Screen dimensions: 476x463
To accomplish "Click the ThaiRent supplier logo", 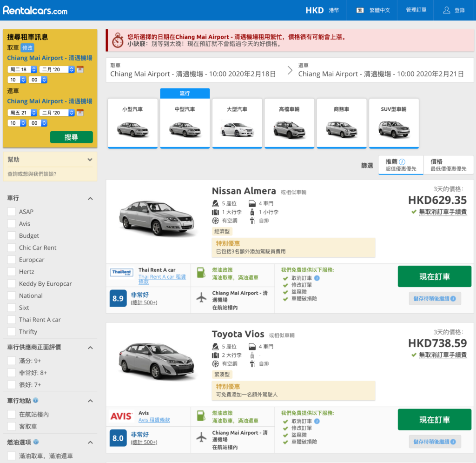I will pyautogui.click(x=121, y=273).
